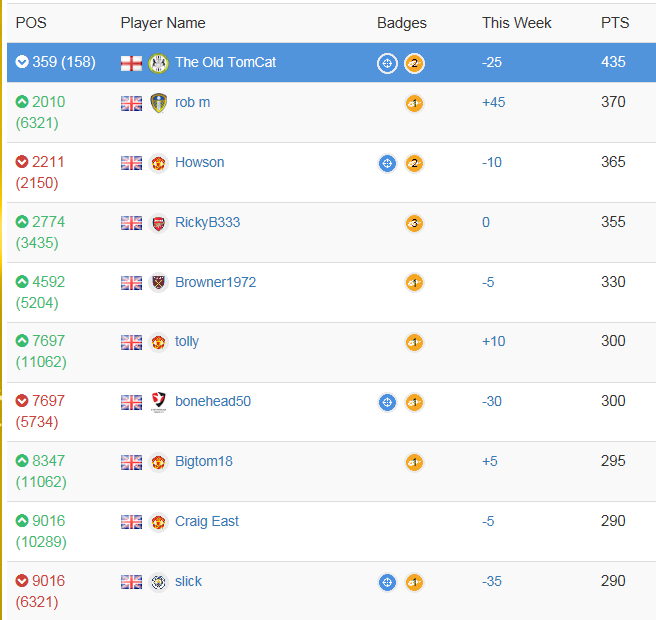Viewport: 656px width, 620px height.
Task: Click the blue target badge for slick
Action: pos(387,582)
